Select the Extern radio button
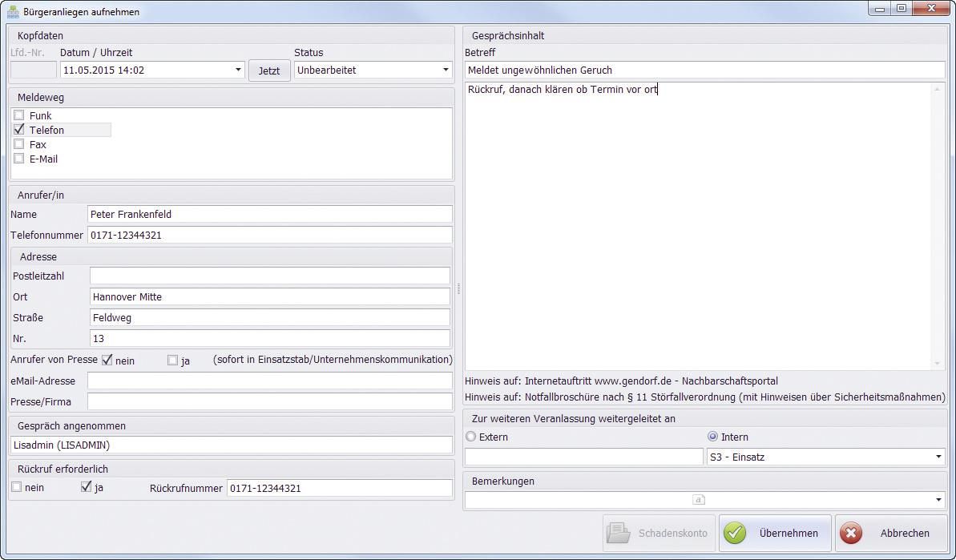956x560 pixels. [x=471, y=437]
